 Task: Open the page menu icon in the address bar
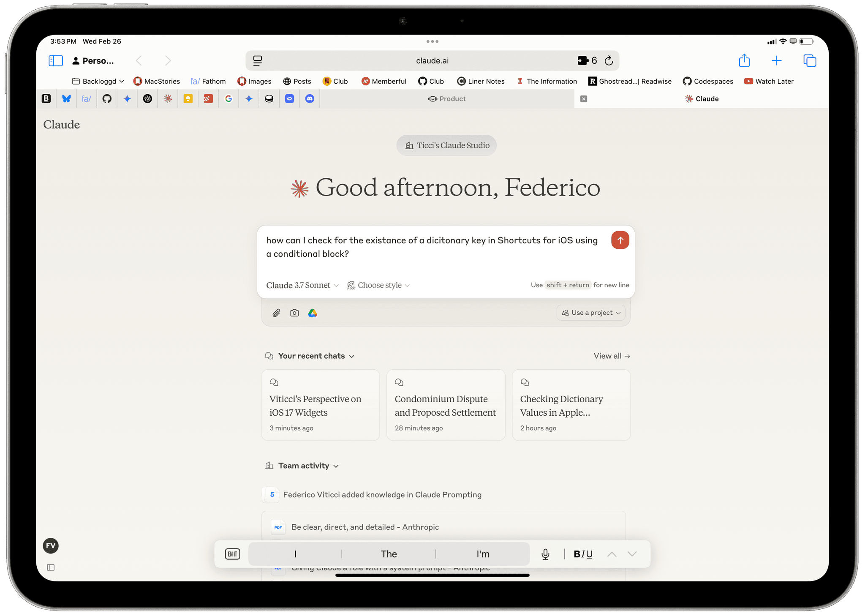click(257, 61)
